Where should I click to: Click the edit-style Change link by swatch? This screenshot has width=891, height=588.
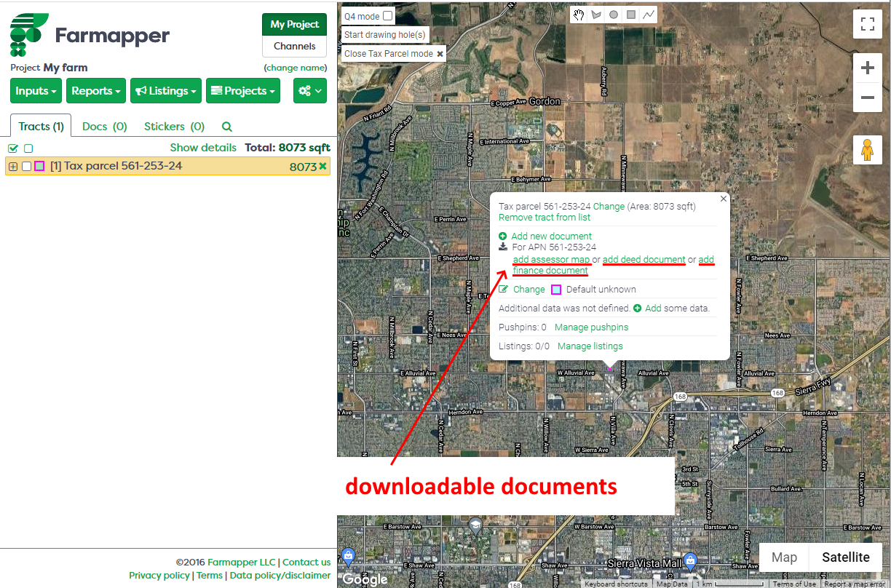[x=529, y=290]
